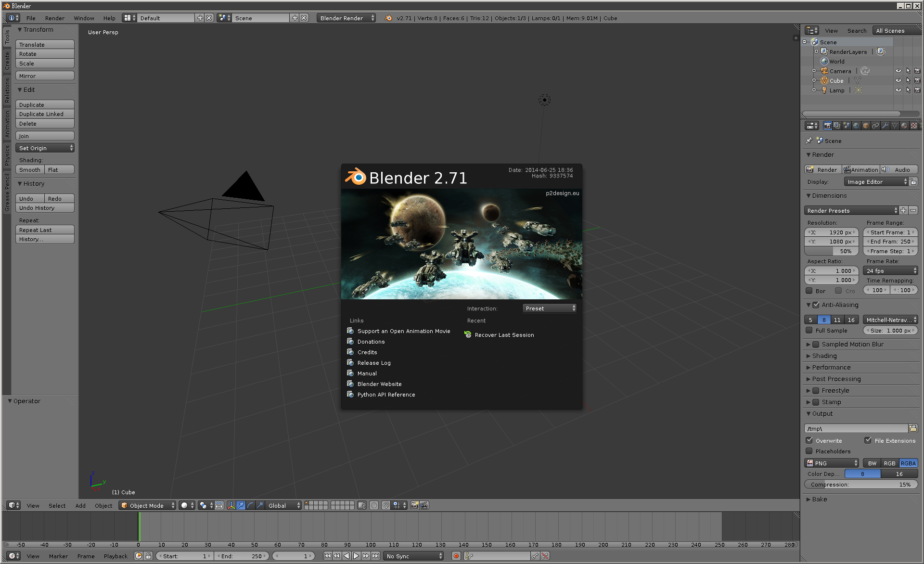Open the Release Log link

click(x=373, y=363)
